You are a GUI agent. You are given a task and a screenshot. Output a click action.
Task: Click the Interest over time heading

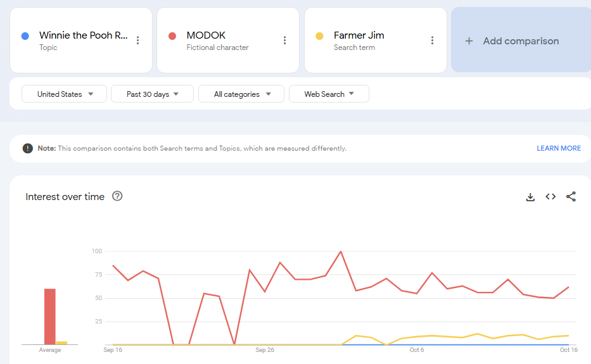coord(65,197)
